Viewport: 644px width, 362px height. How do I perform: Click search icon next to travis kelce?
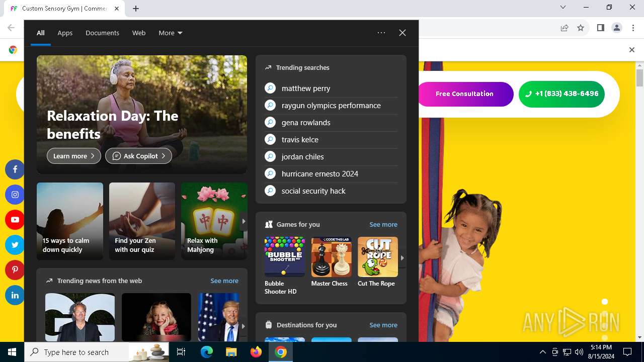coord(270,139)
